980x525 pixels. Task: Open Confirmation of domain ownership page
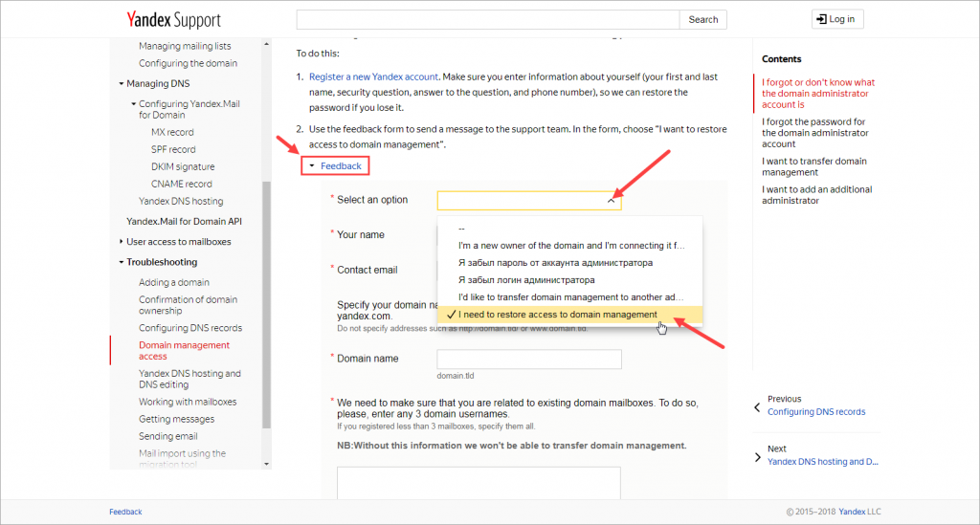point(188,305)
